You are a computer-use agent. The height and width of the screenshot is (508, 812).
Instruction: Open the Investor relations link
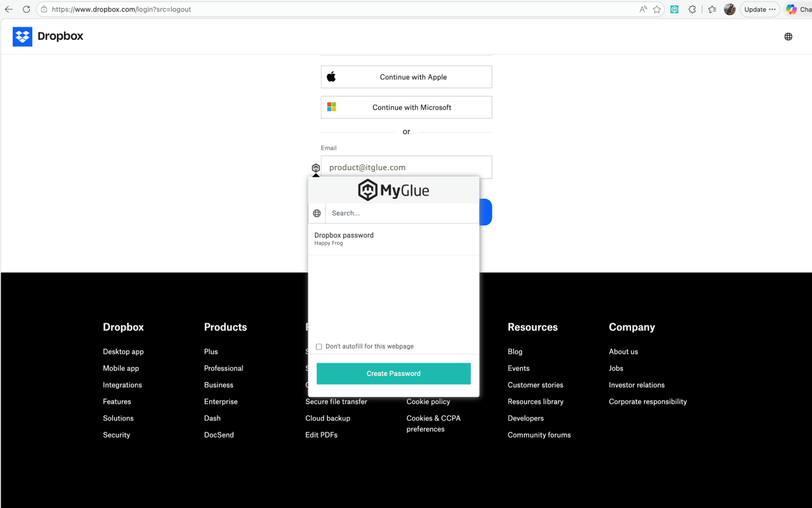pyautogui.click(x=637, y=385)
